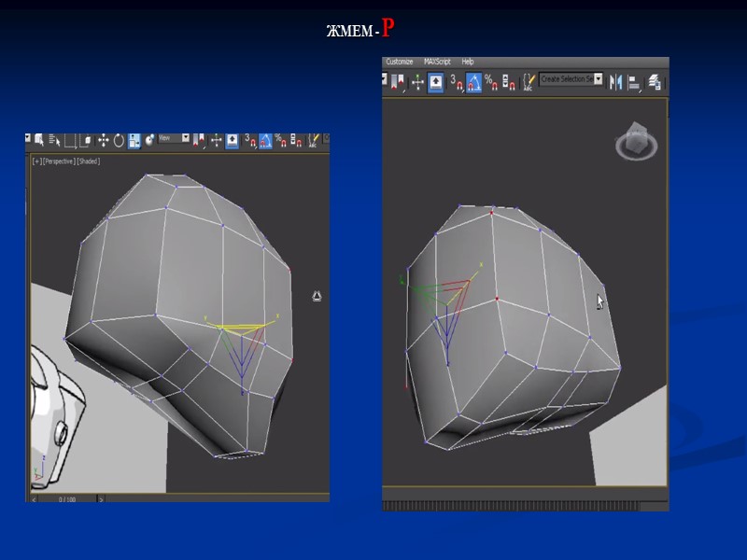
Task: Toggle Keyboard Shortcut Override in left window
Action: 232,141
